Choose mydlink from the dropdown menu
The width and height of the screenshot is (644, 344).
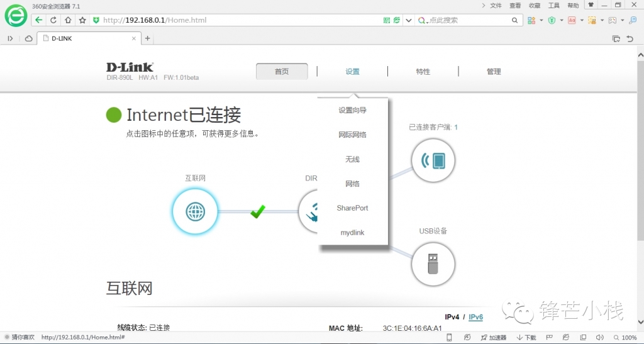point(352,232)
